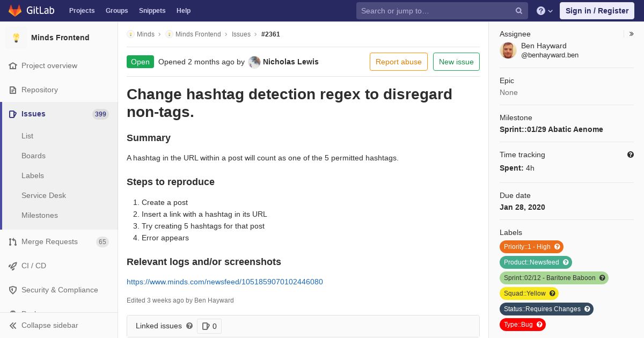Select the Labels submenu item
Viewport: 644px width, 338px height.
33,176
